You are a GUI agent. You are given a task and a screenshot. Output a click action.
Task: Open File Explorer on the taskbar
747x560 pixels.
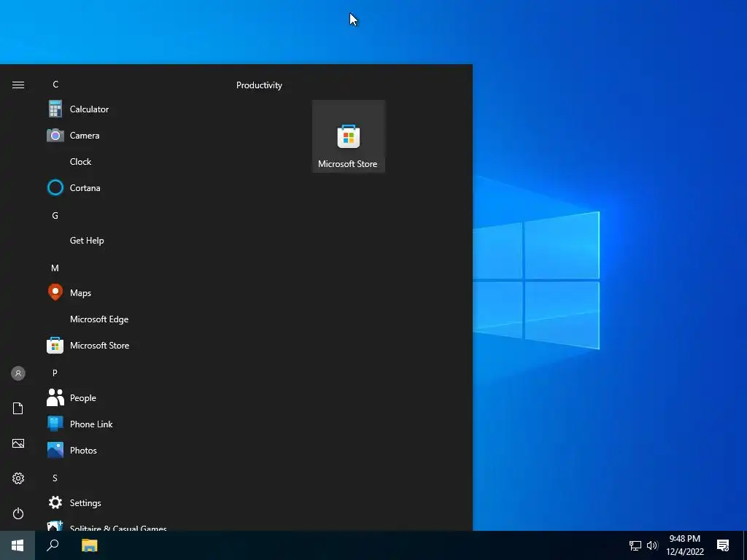(x=89, y=545)
